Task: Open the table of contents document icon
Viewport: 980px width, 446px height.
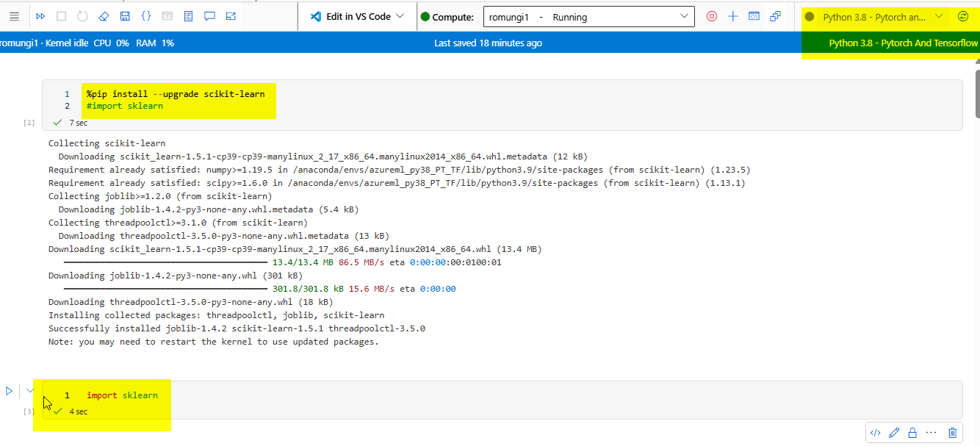Action: [189, 16]
